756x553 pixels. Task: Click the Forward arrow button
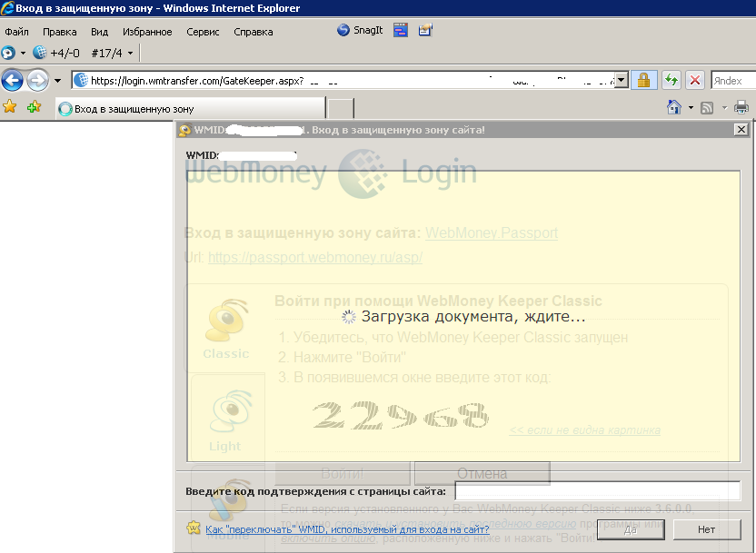(x=37, y=80)
